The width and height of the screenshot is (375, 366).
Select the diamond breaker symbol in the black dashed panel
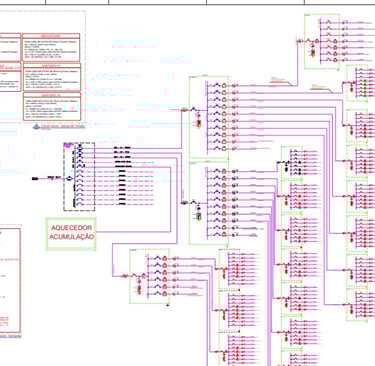click(x=69, y=179)
